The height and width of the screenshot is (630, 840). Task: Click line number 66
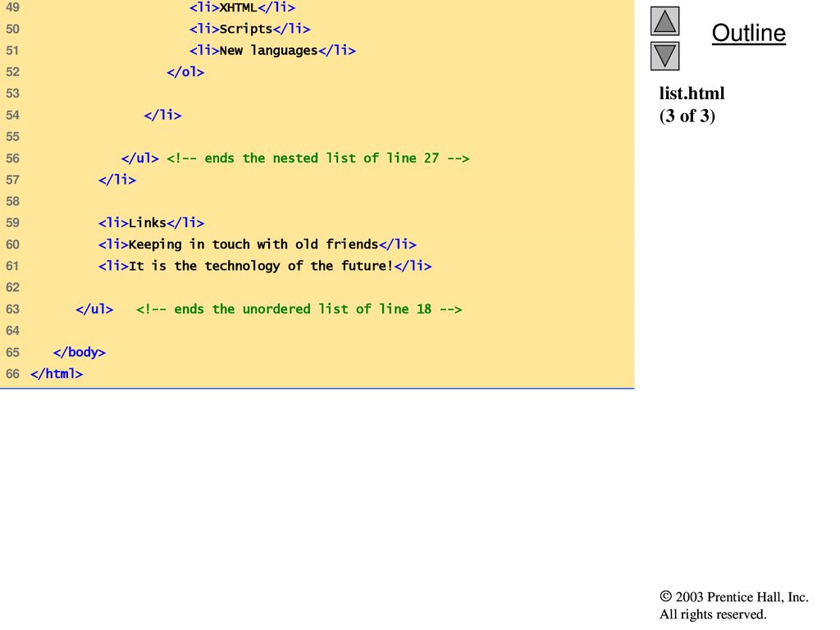coord(12,373)
